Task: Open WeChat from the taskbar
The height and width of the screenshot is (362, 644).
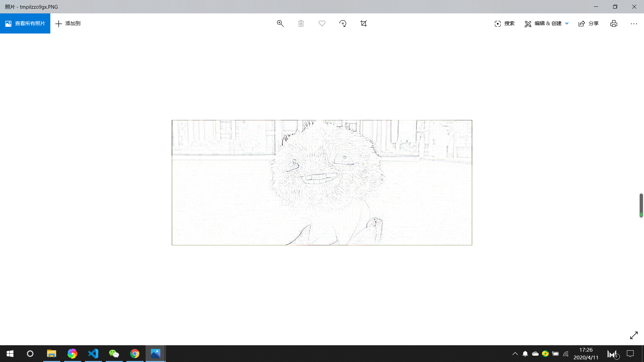Action: [114, 354]
